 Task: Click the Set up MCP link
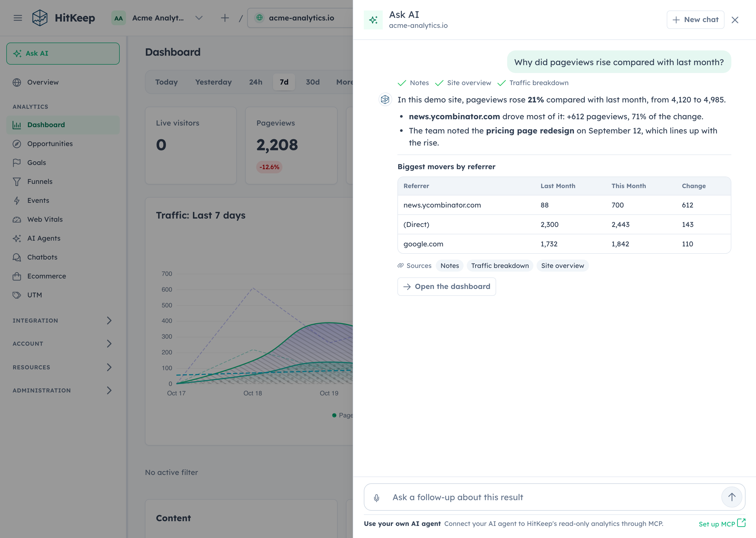[x=722, y=524]
